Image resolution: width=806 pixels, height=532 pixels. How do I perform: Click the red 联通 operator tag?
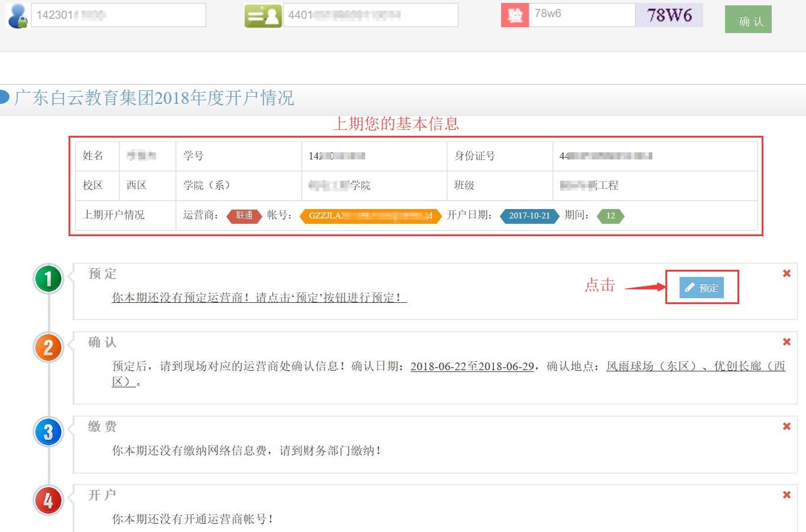pyautogui.click(x=244, y=216)
